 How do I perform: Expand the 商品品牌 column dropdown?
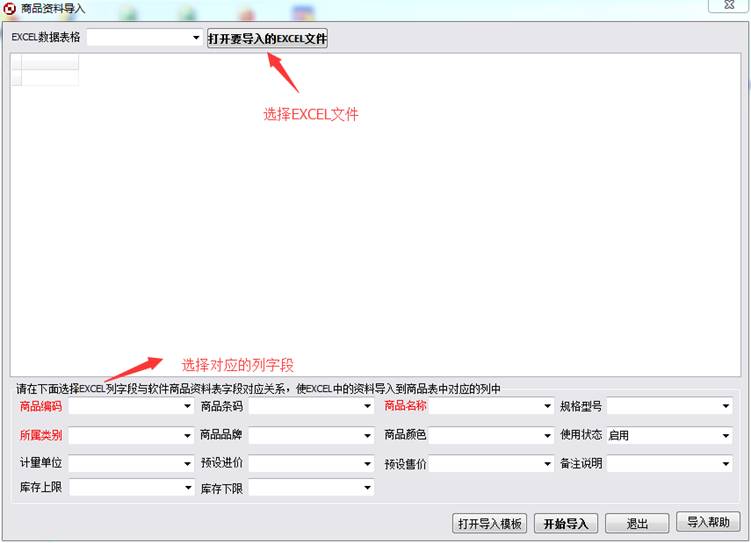click(x=367, y=436)
